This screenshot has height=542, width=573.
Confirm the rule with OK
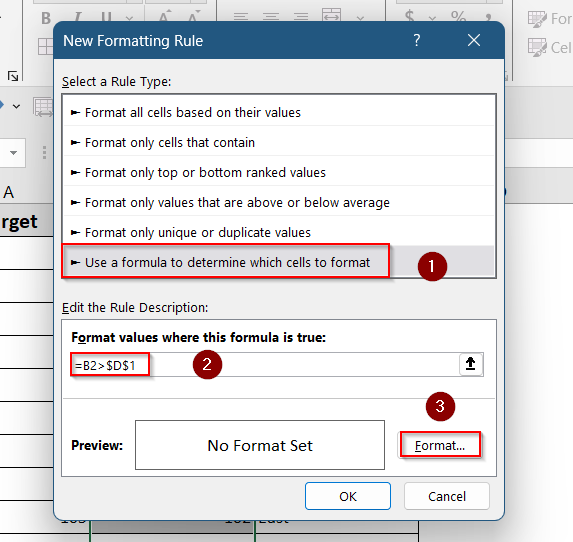tap(348, 496)
